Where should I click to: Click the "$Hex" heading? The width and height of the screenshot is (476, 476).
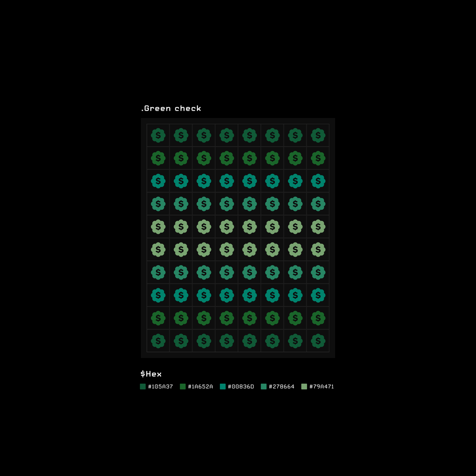(151, 374)
